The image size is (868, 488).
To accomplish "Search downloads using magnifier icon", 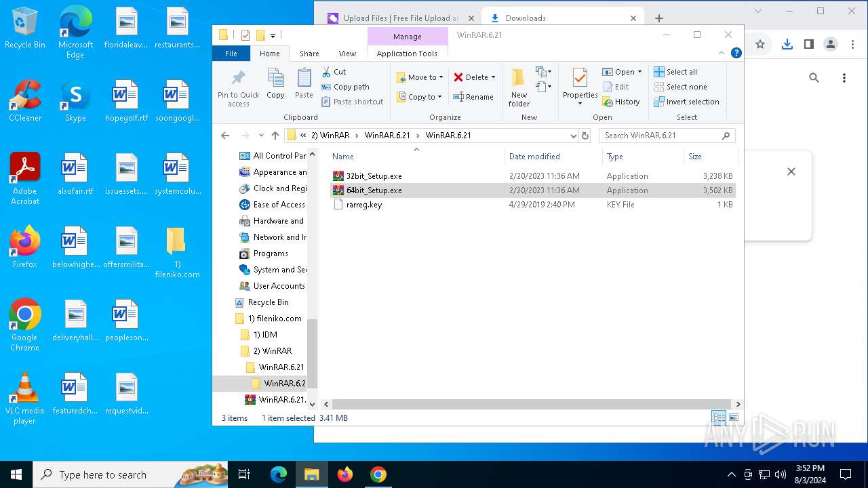I will coord(814,78).
